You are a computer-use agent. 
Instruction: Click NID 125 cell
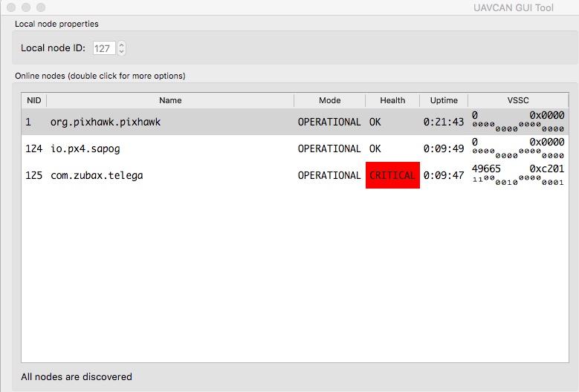[x=34, y=175]
